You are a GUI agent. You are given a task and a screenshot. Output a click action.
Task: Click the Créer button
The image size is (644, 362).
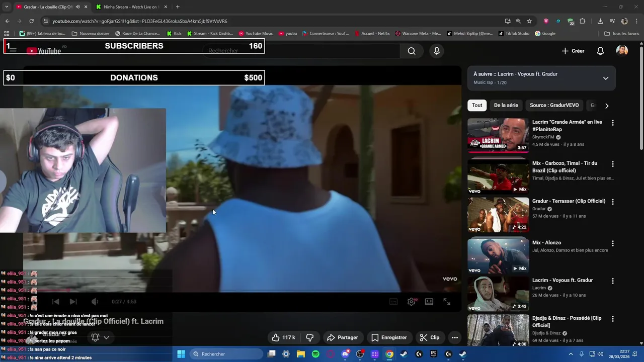(573, 51)
